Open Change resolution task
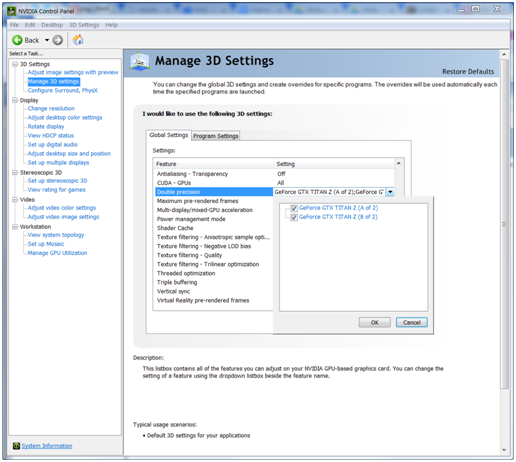The image size is (516, 462). point(51,108)
